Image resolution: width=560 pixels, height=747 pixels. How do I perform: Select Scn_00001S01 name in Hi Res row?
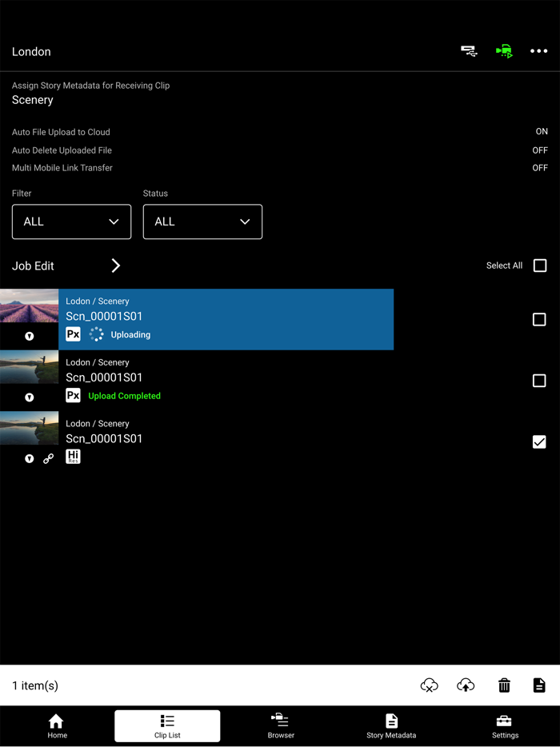104,439
